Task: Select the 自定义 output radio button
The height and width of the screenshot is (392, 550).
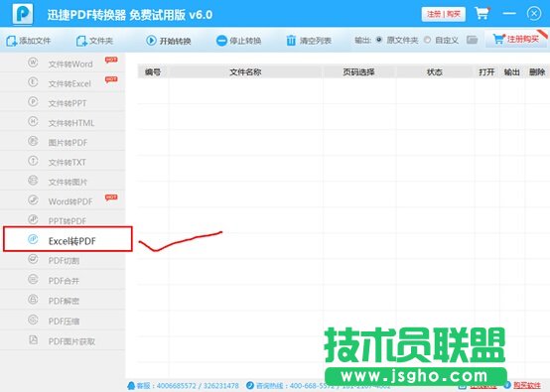Action: point(427,40)
